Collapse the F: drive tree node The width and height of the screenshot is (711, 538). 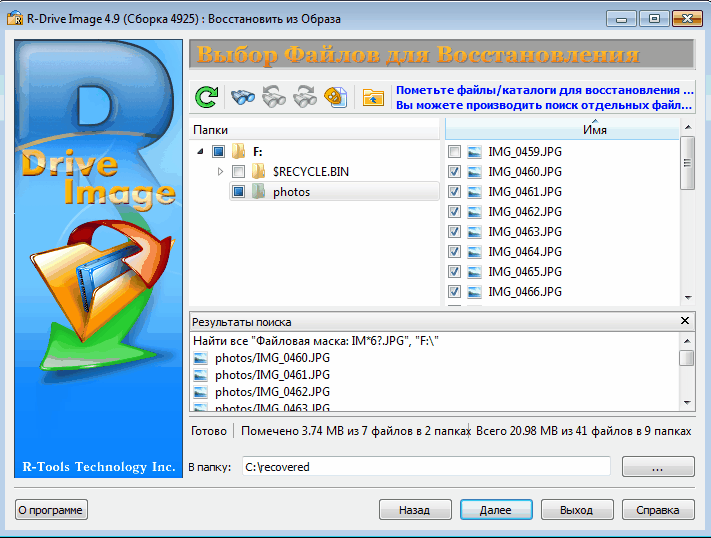point(200,152)
